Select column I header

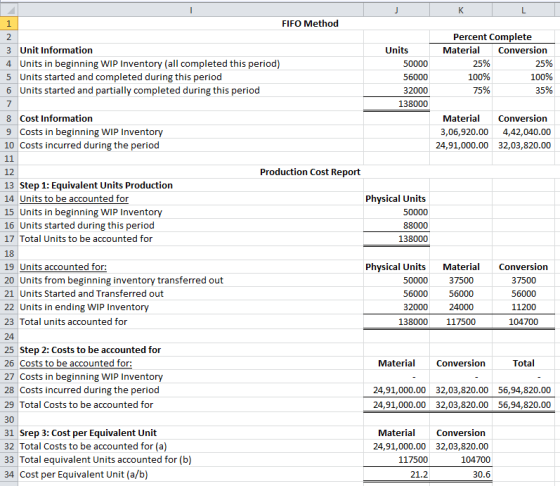coord(191,10)
